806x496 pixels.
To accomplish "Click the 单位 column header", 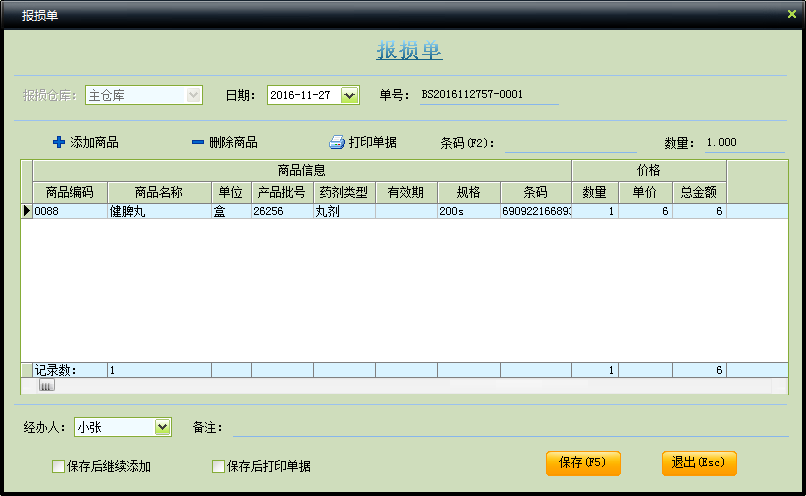I will (x=231, y=192).
